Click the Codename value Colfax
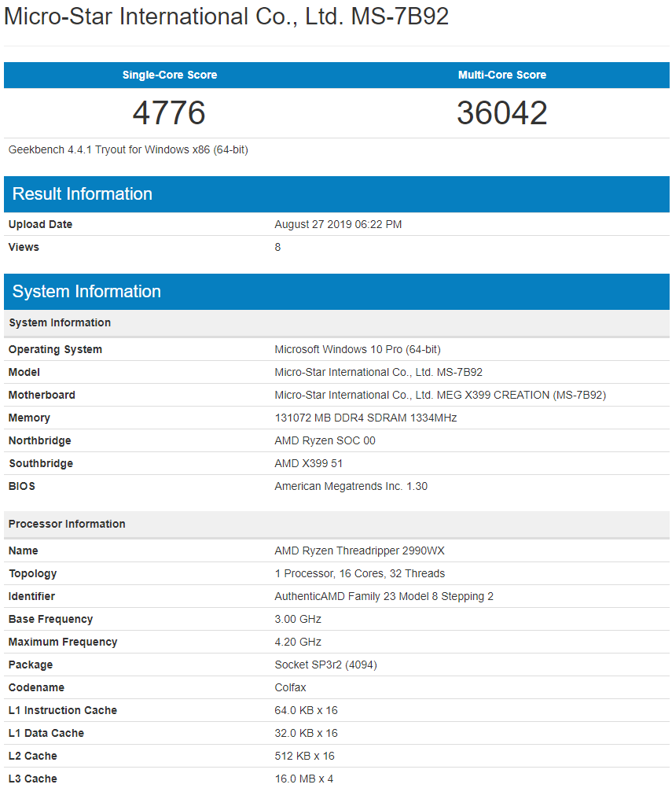This screenshot has width=672, height=799. click(x=288, y=687)
